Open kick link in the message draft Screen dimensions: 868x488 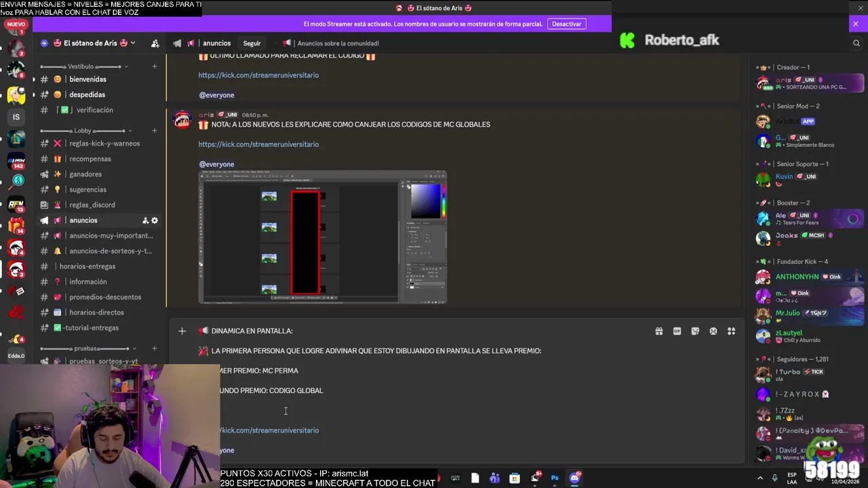coord(269,430)
